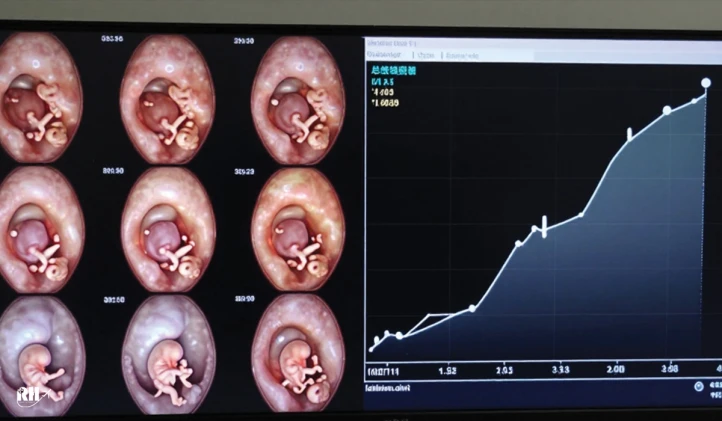Click the highest data point on the graph

click(x=705, y=83)
